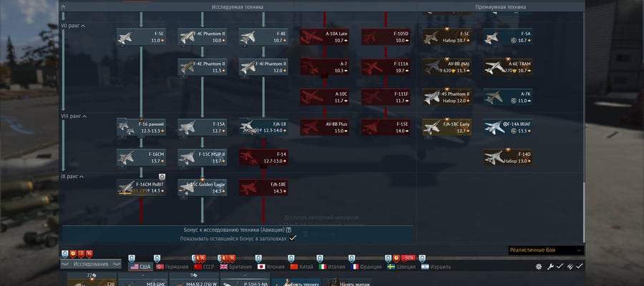
Task: Select the locked F-14 group card
Action: (263, 157)
